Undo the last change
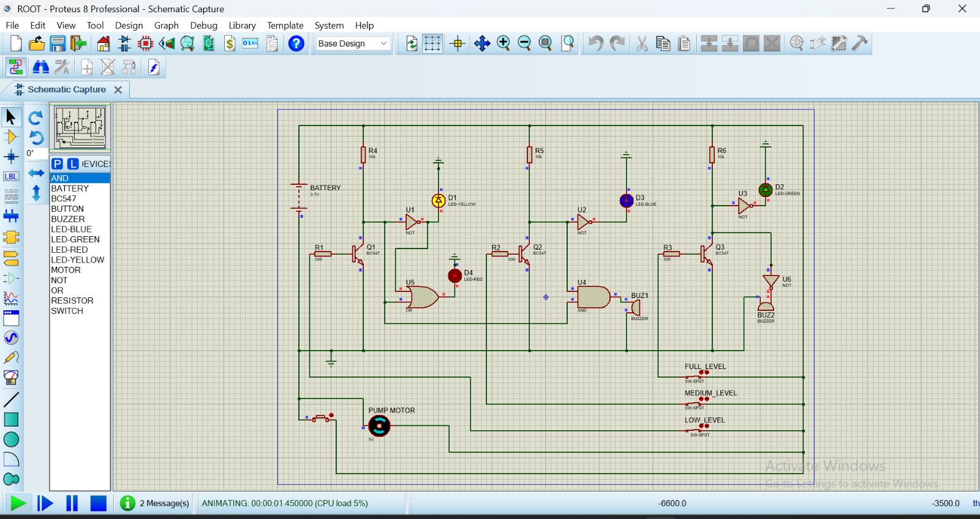This screenshot has width=980, height=519. click(x=596, y=43)
